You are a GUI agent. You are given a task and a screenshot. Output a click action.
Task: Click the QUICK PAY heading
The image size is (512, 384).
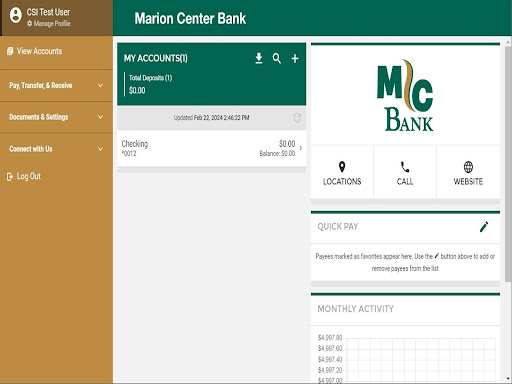coord(338,227)
